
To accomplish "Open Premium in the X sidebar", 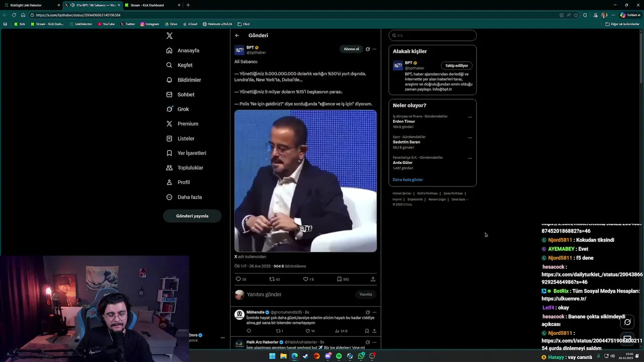I will [x=182, y=124].
